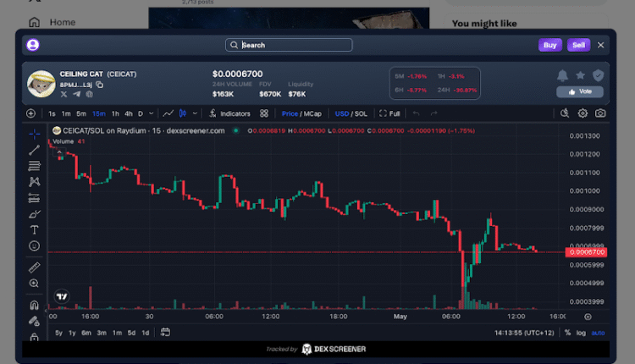Toggle the auto scale option
This screenshot has height=364, width=635.
coord(599,333)
